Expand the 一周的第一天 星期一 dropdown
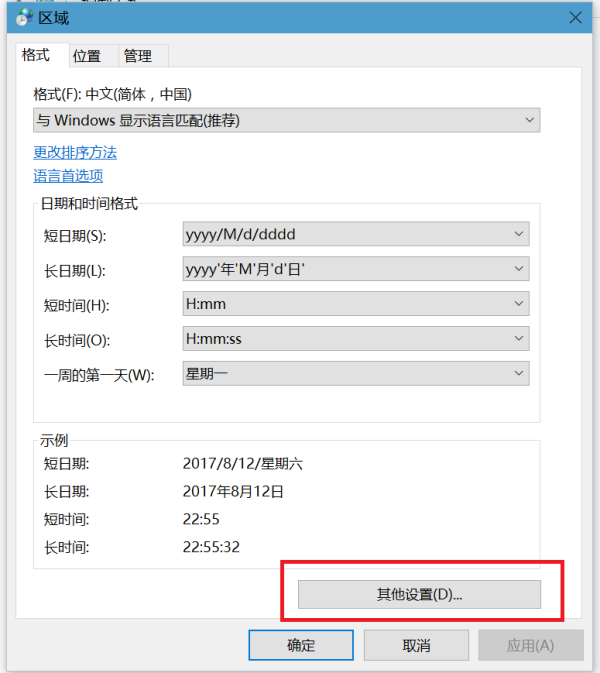The height and width of the screenshot is (673, 600). click(355, 374)
